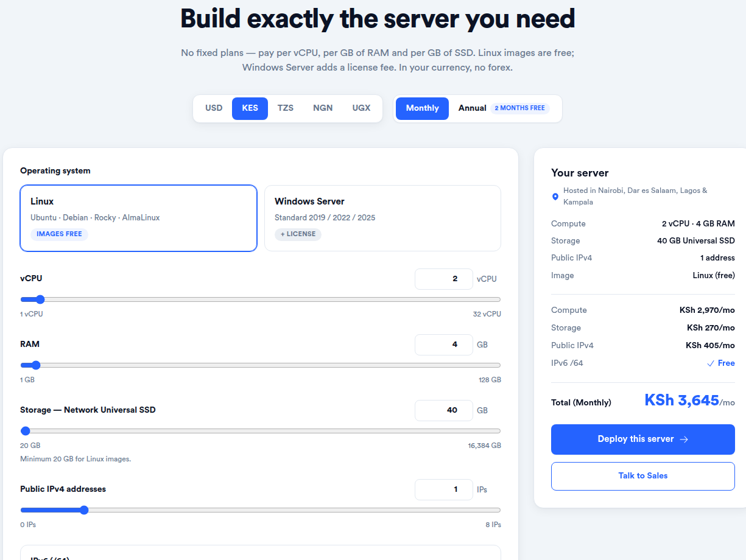Click the checkmark icon next to Free
Image resolution: width=746 pixels, height=560 pixels.
[x=710, y=363]
